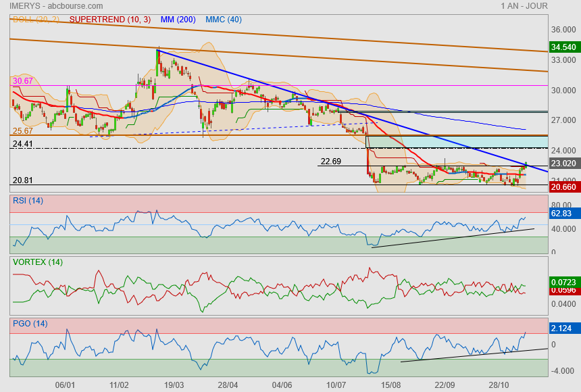Click the RSI (14) indicator title
Image resolution: width=581 pixels, height=392 pixels.
(x=28, y=200)
